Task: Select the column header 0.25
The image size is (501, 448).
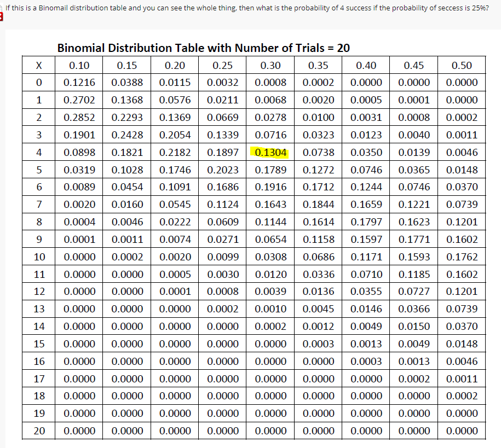Action: coord(223,65)
